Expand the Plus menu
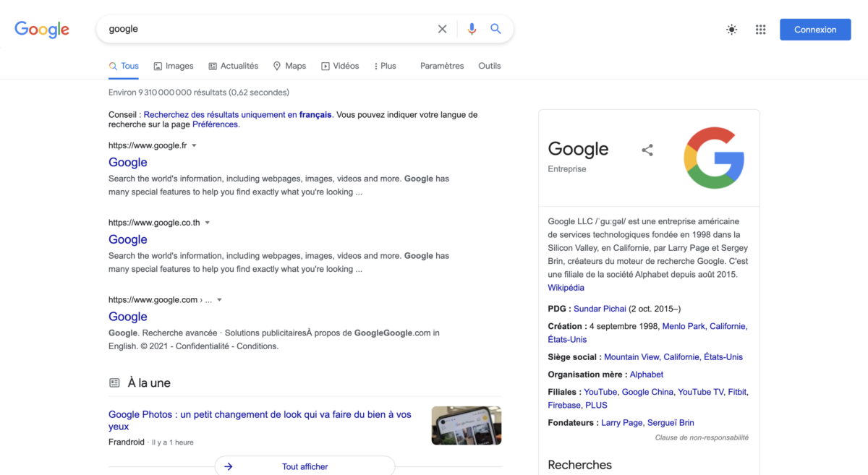Screen dimensions: 868x475 385,66
